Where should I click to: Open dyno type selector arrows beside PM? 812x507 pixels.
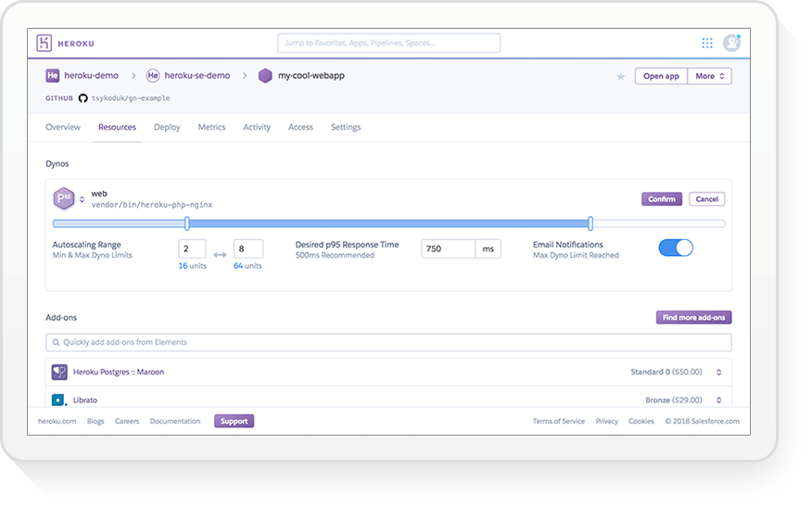click(x=82, y=199)
